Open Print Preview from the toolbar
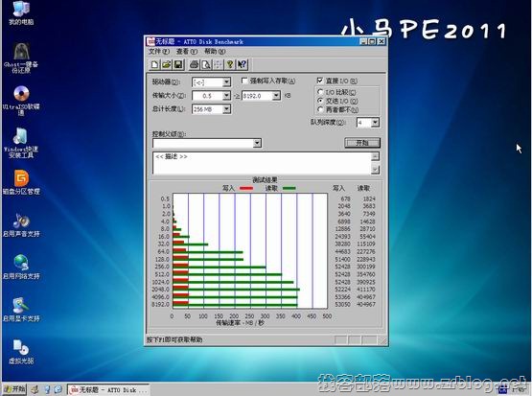Viewport: 532px width, 396px height. point(206,64)
